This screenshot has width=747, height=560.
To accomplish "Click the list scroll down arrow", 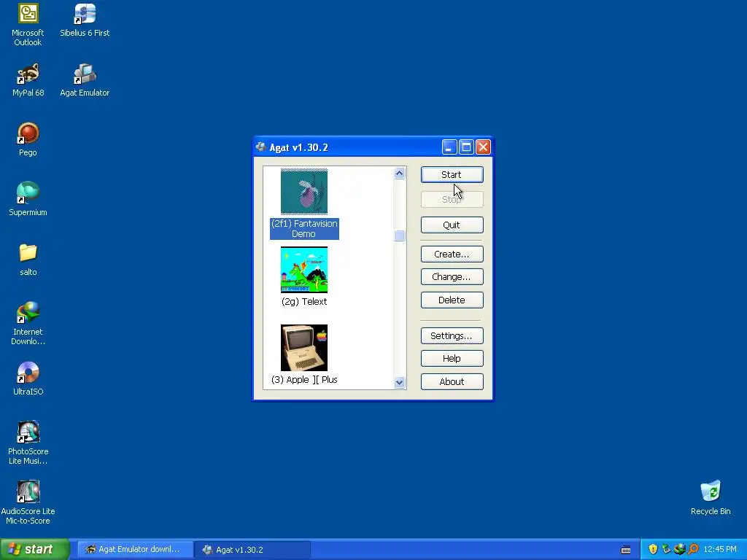I will [399, 382].
